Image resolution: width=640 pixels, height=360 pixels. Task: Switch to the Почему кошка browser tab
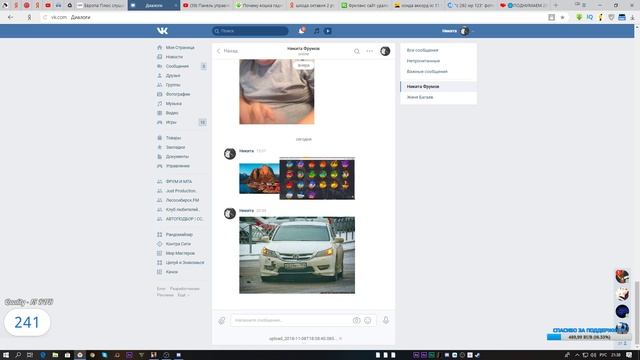click(259, 5)
